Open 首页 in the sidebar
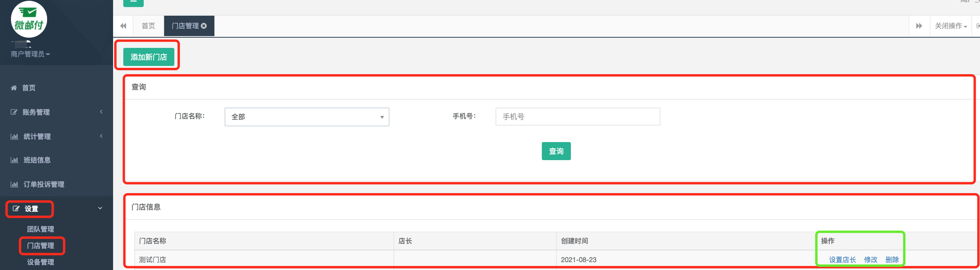The width and height of the screenshot is (980, 270). (x=29, y=88)
